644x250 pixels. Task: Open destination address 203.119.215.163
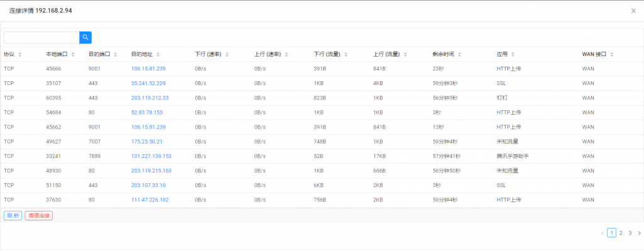pyautogui.click(x=151, y=171)
